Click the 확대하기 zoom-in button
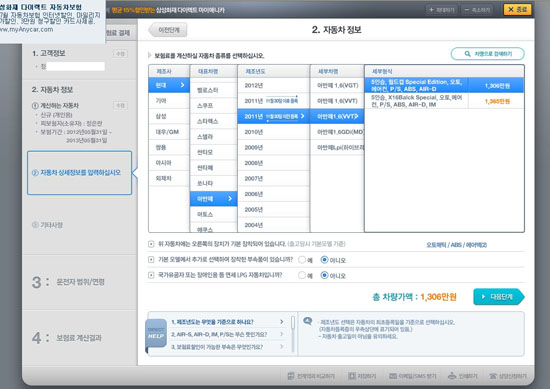This screenshot has height=389, width=550. click(x=442, y=10)
